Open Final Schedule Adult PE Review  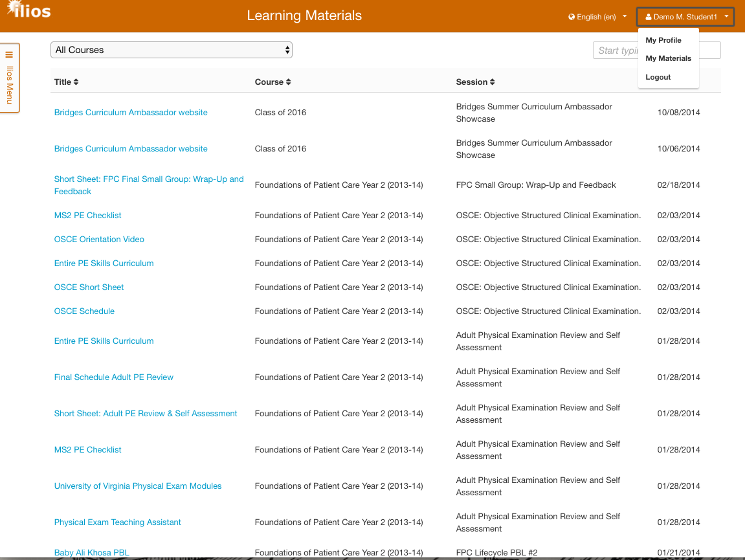pyautogui.click(x=114, y=377)
